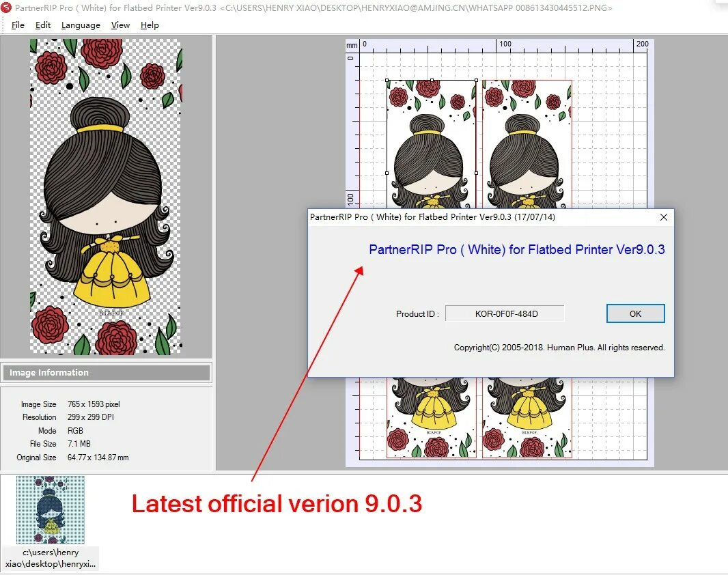Open the Help menu
This screenshot has height=575, width=728.
click(150, 25)
